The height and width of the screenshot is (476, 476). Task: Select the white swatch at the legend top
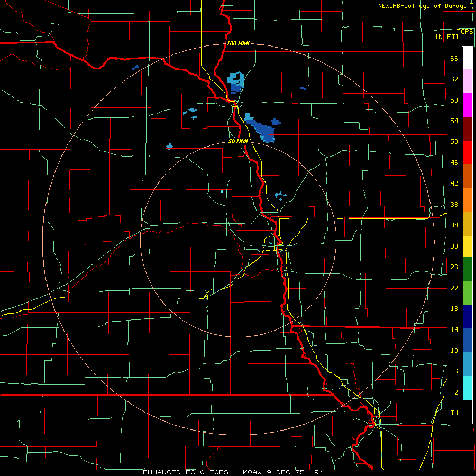coord(467,58)
